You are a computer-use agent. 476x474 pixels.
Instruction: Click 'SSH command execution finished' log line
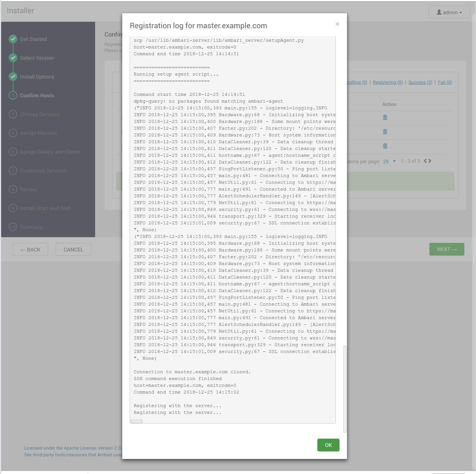pyautogui.click(x=178, y=379)
